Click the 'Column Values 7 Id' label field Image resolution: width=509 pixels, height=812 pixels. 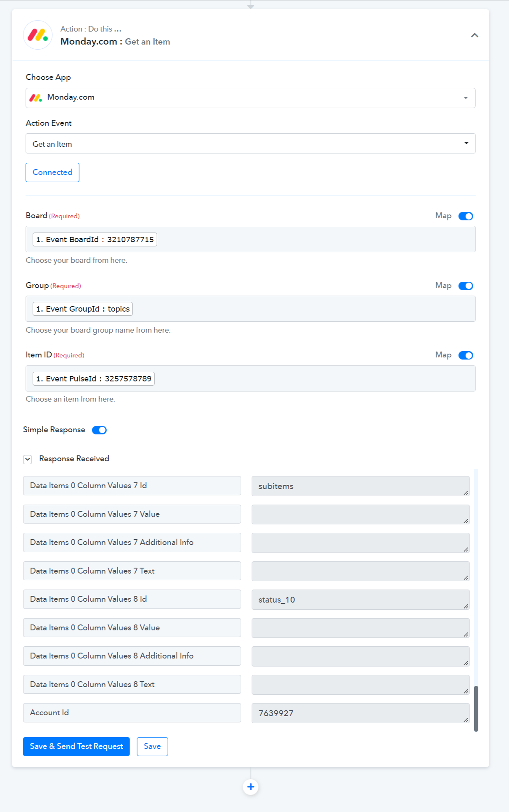click(132, 486)
